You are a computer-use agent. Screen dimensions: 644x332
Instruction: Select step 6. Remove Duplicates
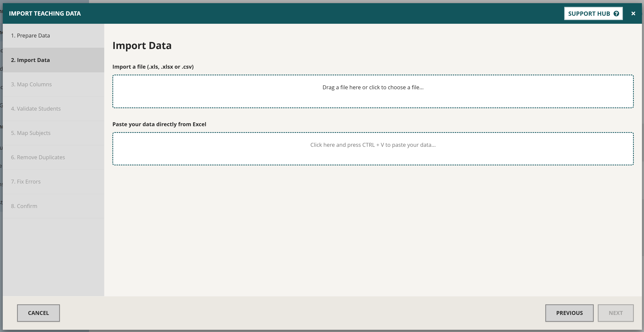pyautogui.click(x=53, y=157)
